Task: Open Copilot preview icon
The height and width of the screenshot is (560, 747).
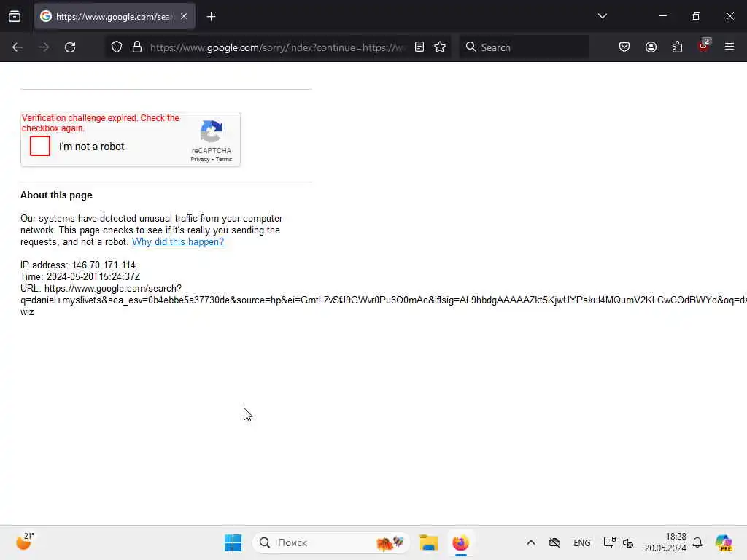Action: [x=723, y=542]
